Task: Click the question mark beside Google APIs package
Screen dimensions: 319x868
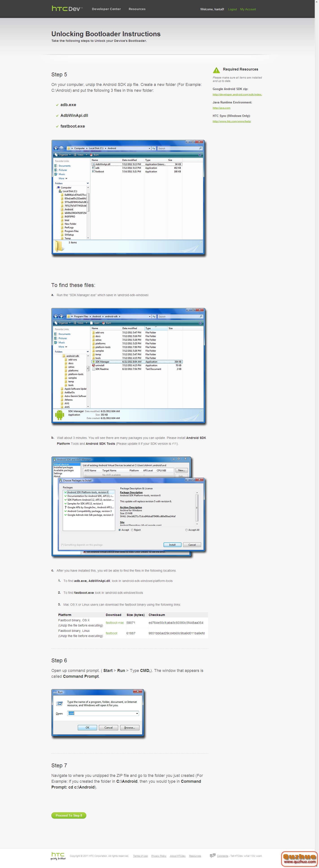Action: [x=65, y=507]
